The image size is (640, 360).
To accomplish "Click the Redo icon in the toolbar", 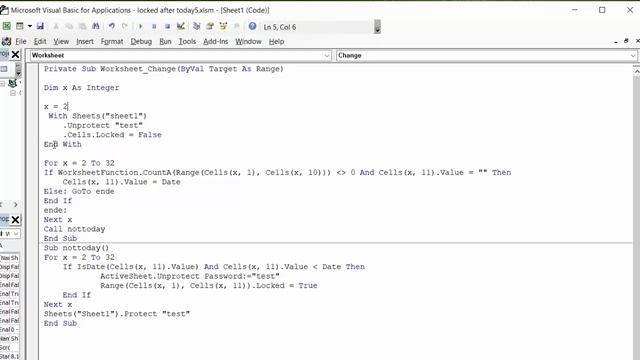I will 125,27.
